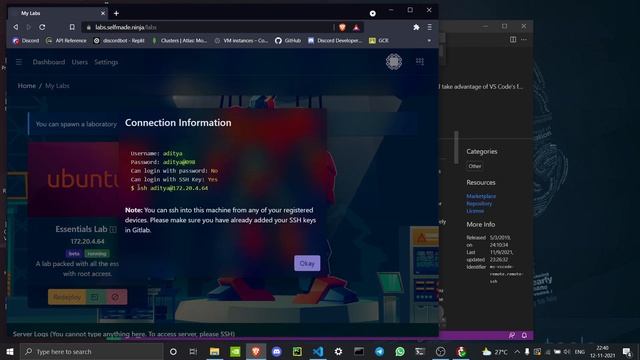Open the Clusters Atlas bookmark

(x=179, y=40)
